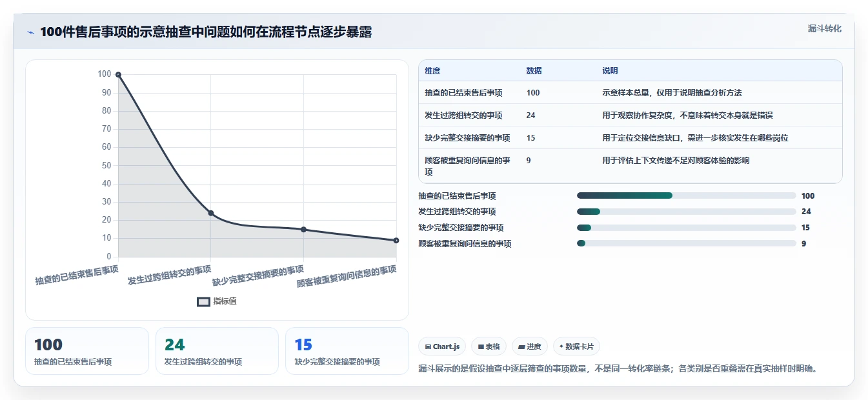Click the chart data point at value 24
This screenshot has width=868, height=400.
211,213
